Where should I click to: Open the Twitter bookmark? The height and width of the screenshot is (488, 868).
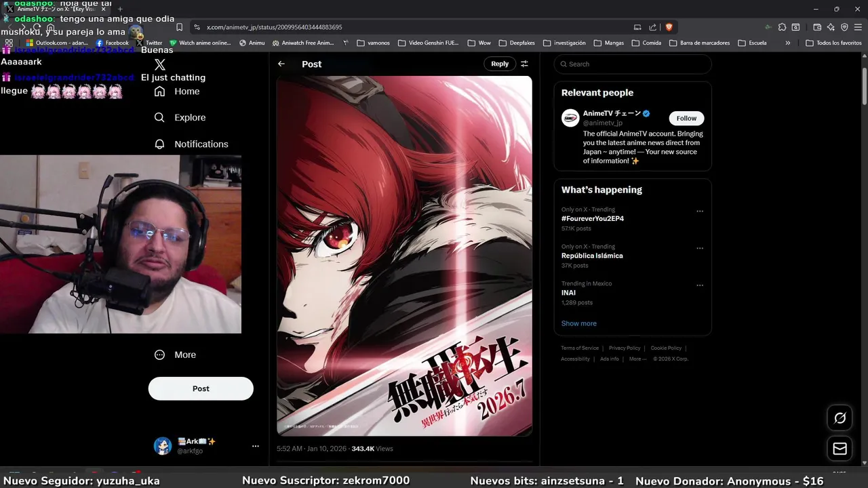click(150, 43)
